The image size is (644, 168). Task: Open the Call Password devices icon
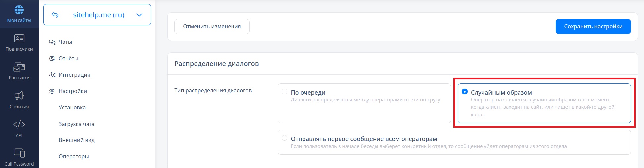(19, 153)
